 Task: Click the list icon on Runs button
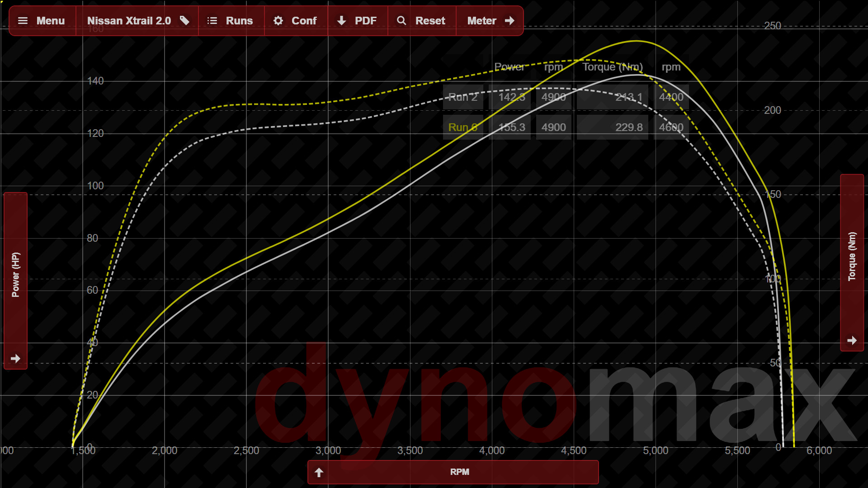pos(212,21)
